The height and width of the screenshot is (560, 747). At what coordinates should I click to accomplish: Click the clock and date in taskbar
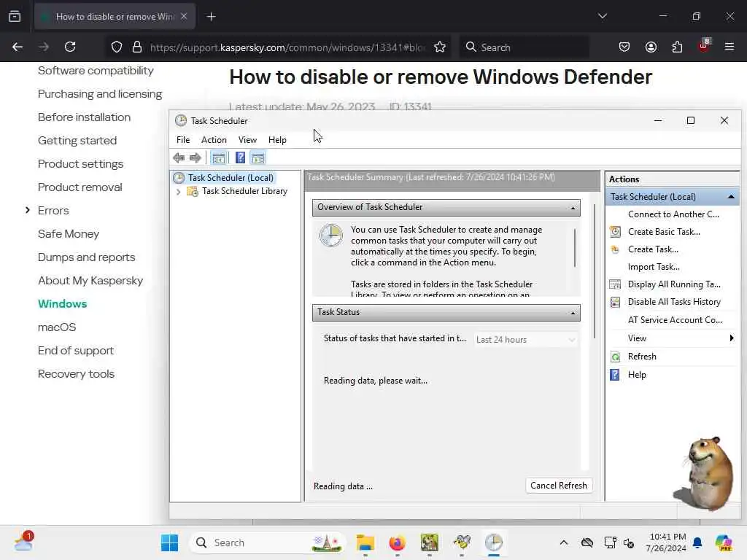666,542
